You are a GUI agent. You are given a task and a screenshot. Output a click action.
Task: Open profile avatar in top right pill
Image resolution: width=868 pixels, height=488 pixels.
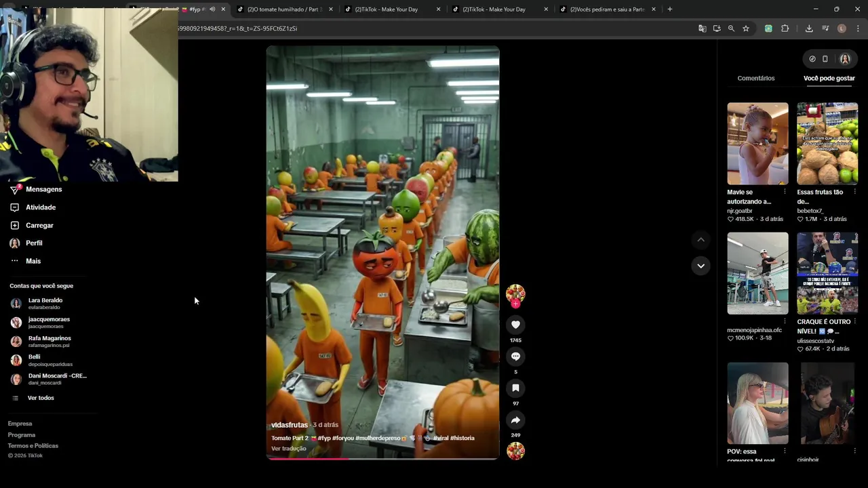[x=845, y=59]
